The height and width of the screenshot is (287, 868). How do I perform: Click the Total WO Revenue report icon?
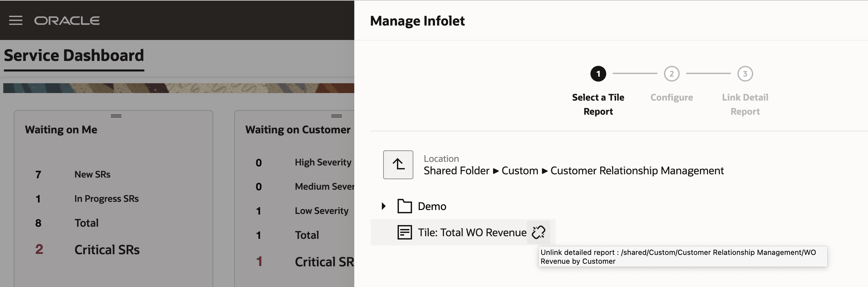tap(404, 233)
